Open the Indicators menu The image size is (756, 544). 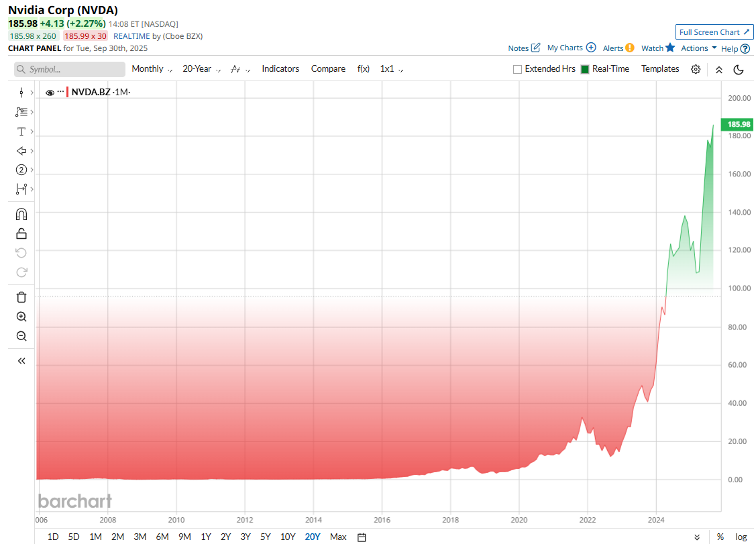click(x=280, y=68)
